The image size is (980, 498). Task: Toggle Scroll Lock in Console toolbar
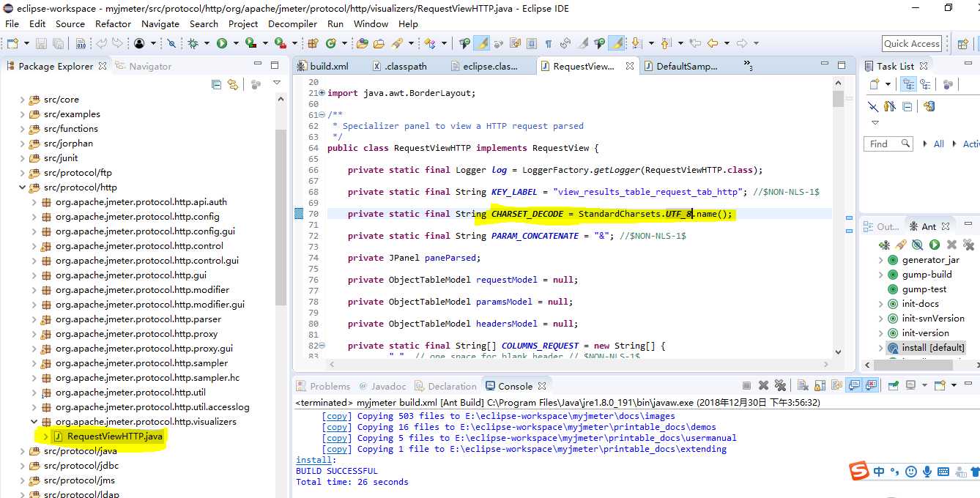(x=820, y=385)
